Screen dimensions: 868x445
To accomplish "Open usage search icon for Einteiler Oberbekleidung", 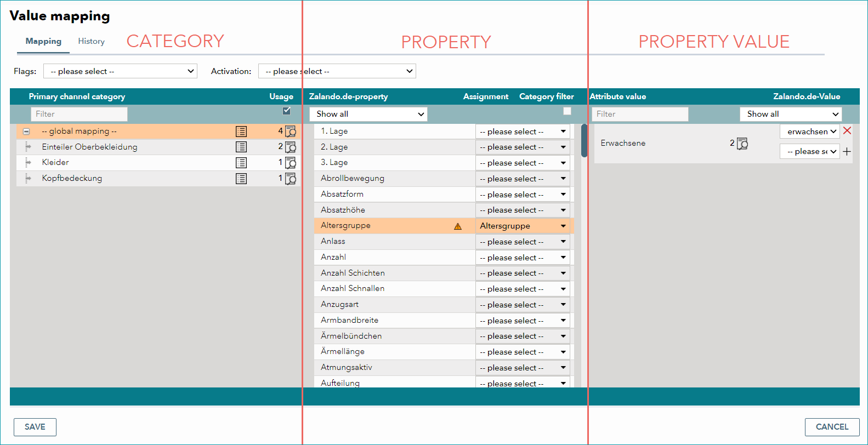I will tap(291, 147).
